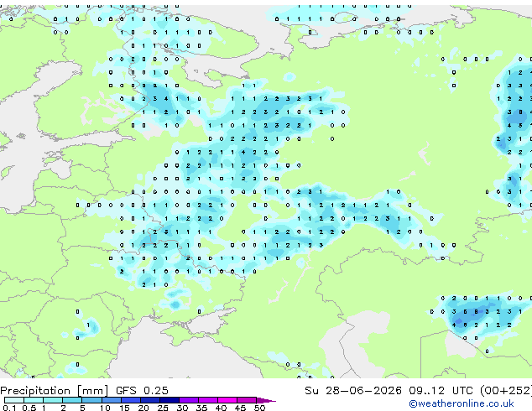This screenshot has height=411, width=532.
Task: Click the 15–20 mm legend color box
Action: tap(130, 400)
